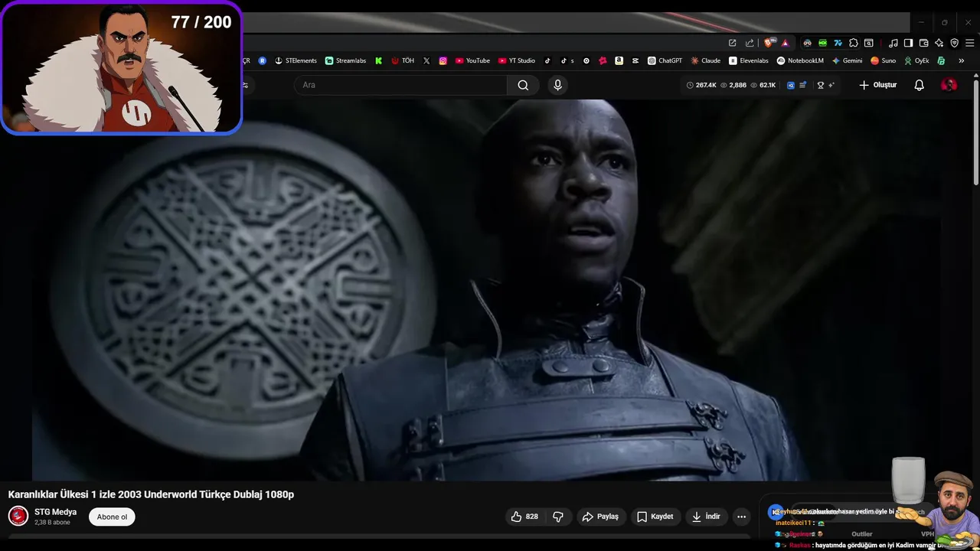Open the Oluştur create menu
Screen dimensions: 980x551
877,85
